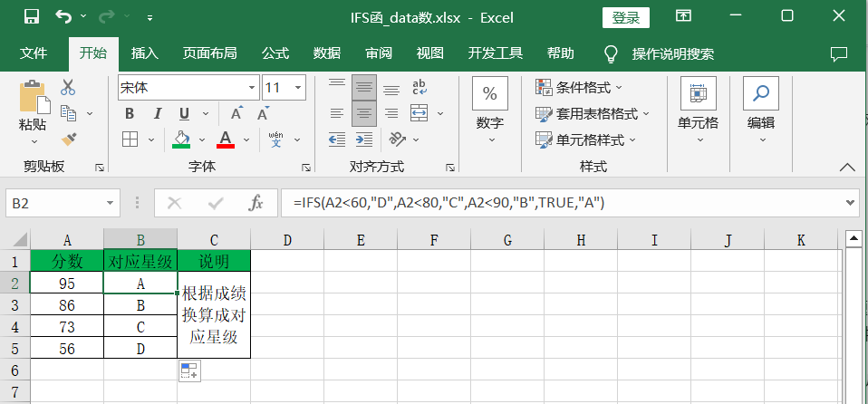Viewport: 868px width, 404px height.
Task: Click the Cut scissors icon
Action: tap(68, 87)
